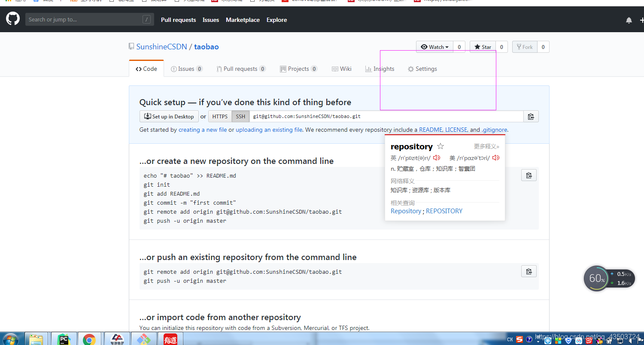Click the Sogou input method tray icon

[519, 339]
